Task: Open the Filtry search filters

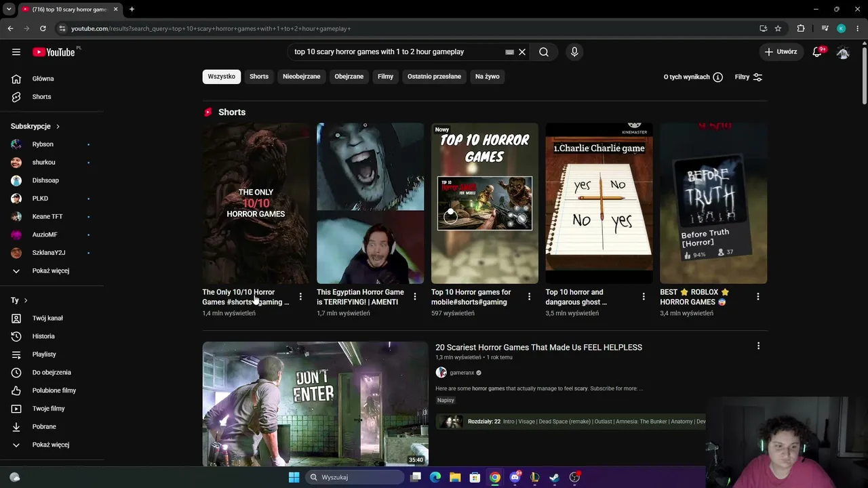Action: coord(749,77)
